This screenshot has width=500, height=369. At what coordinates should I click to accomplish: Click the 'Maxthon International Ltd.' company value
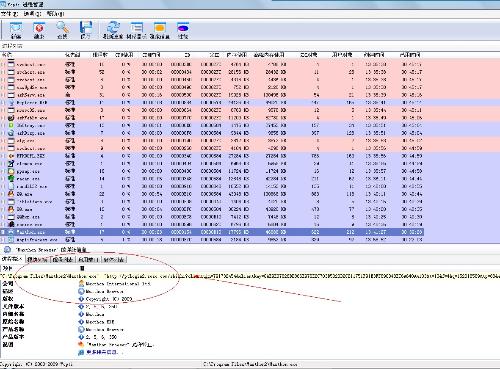[x=118, y=284]
